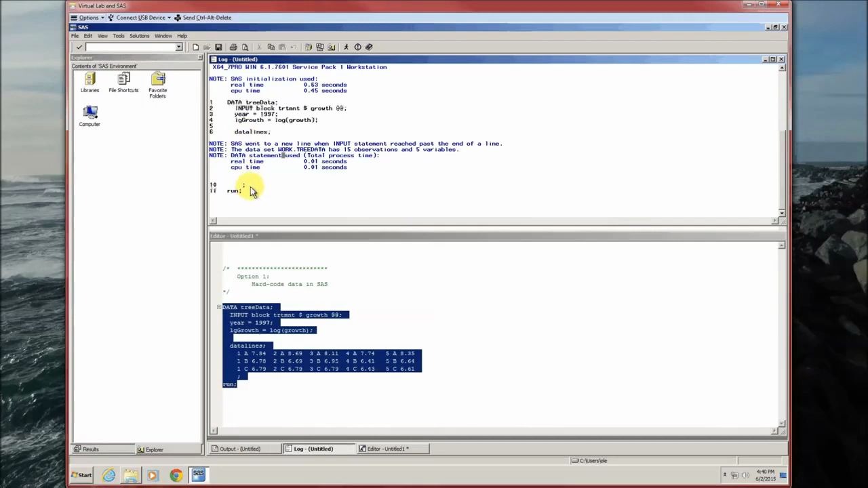Screen dimensions: 868x488
Task: Open the Libraries icon in Explorer
Action: pos(90,83)
